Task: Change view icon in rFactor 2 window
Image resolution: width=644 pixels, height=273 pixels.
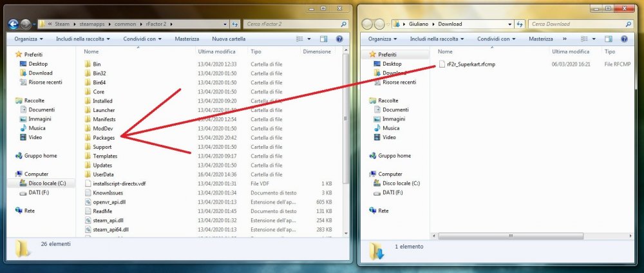Action: 299,39
